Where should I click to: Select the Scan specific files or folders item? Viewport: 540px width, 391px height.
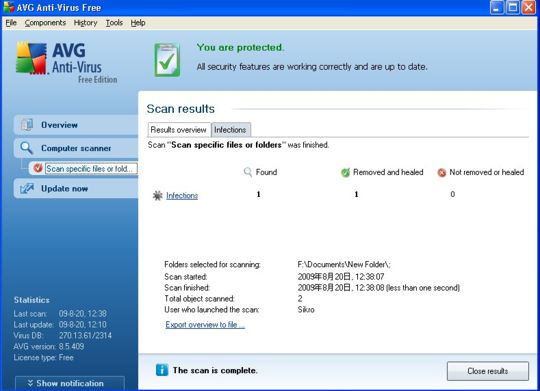pos(91,168)
